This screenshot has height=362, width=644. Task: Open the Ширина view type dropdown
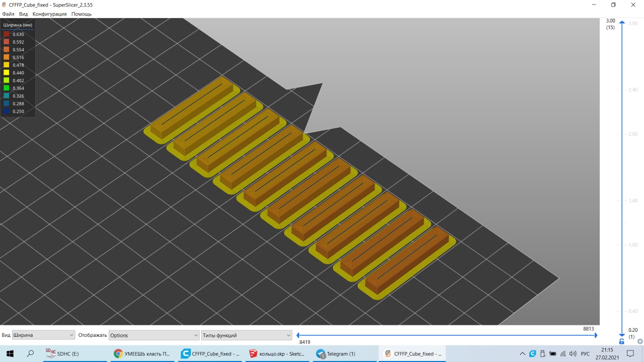click(x=43, y=335)
